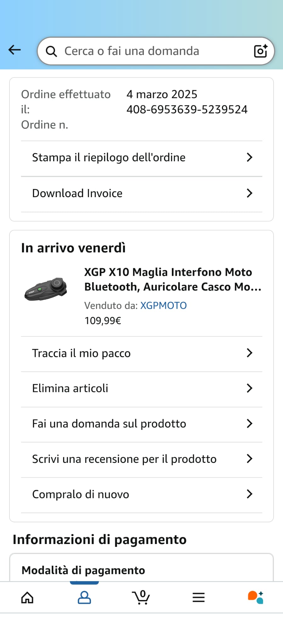The width and height of the screenshot is (283, 644).
Task: Tap the back arrow icon
Action: tap(14, 50)
